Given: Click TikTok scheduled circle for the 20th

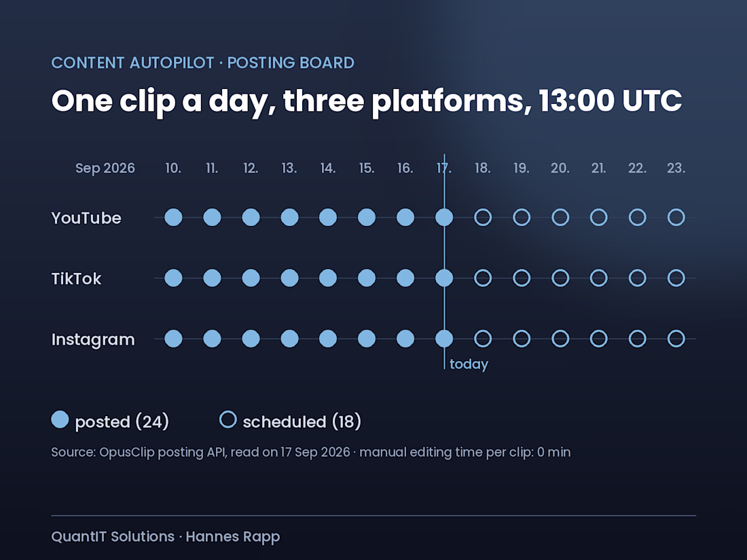Looking at the screenshot, I should [x=560, y=278].
